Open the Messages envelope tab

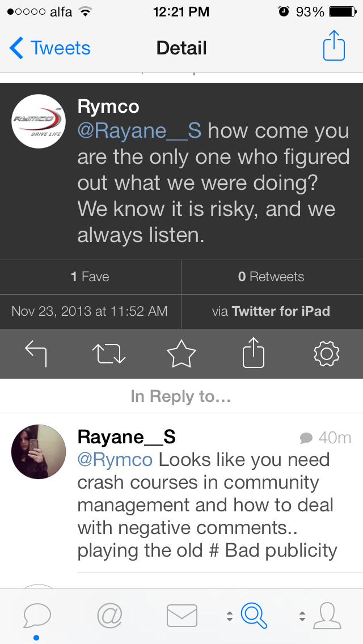point(181,615)
